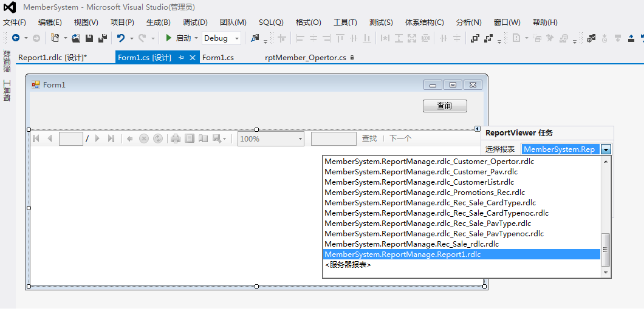
Task: Click the report viewer Last Page icon
Action: coord(111,138)
